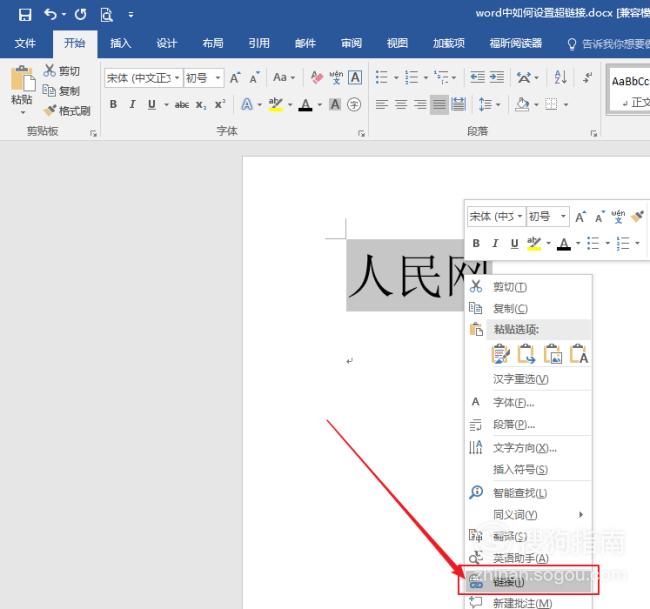Screen dimensions: 650x609
Task: Redo via the repeat arrow icon
Action: tap(80, 15)
